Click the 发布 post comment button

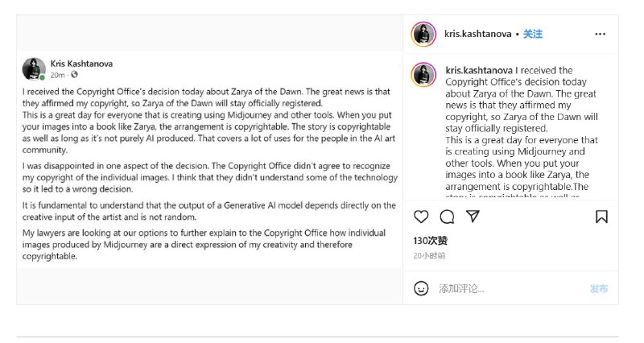pyautogui.click(x=599, y=289)
